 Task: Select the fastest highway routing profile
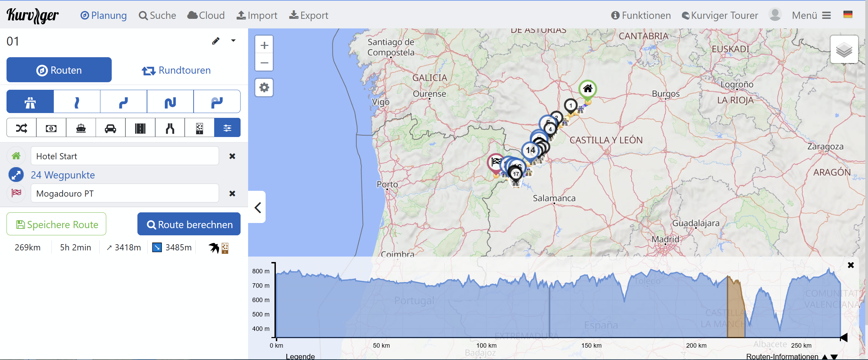[x=30, y=102]
